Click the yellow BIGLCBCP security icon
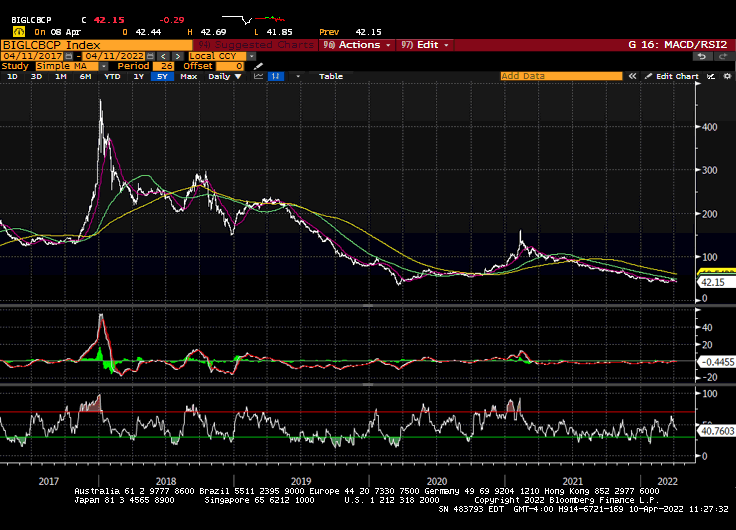The height and width of the screenshot is (530, 736). coord(19,32)
